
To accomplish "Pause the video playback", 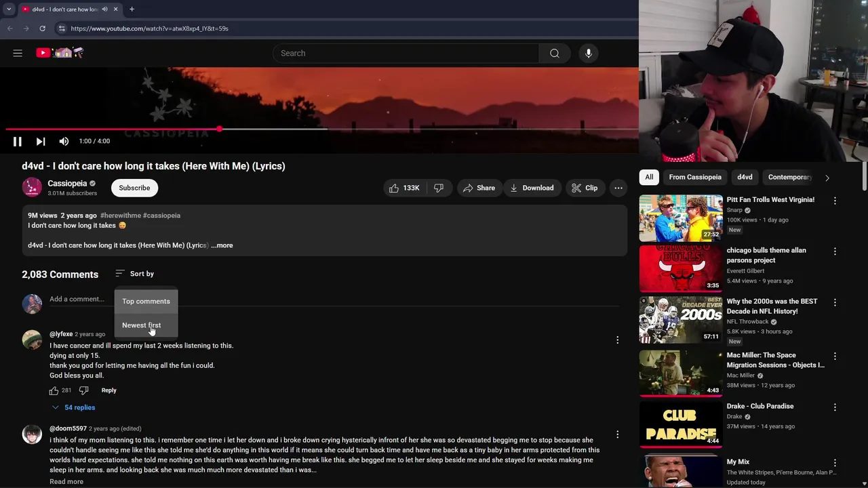I will click(x=18, y=141).
